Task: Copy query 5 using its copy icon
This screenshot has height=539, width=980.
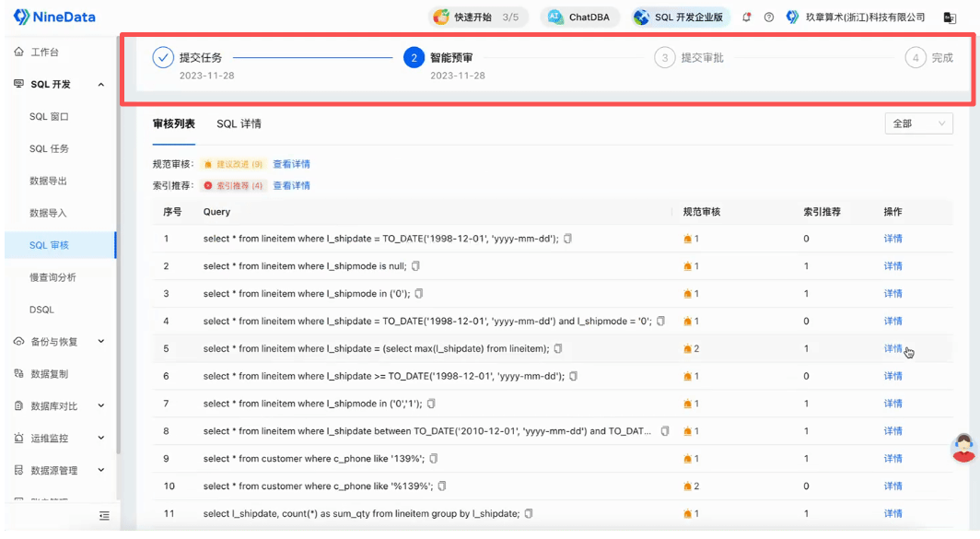Action: coord(558,348)
